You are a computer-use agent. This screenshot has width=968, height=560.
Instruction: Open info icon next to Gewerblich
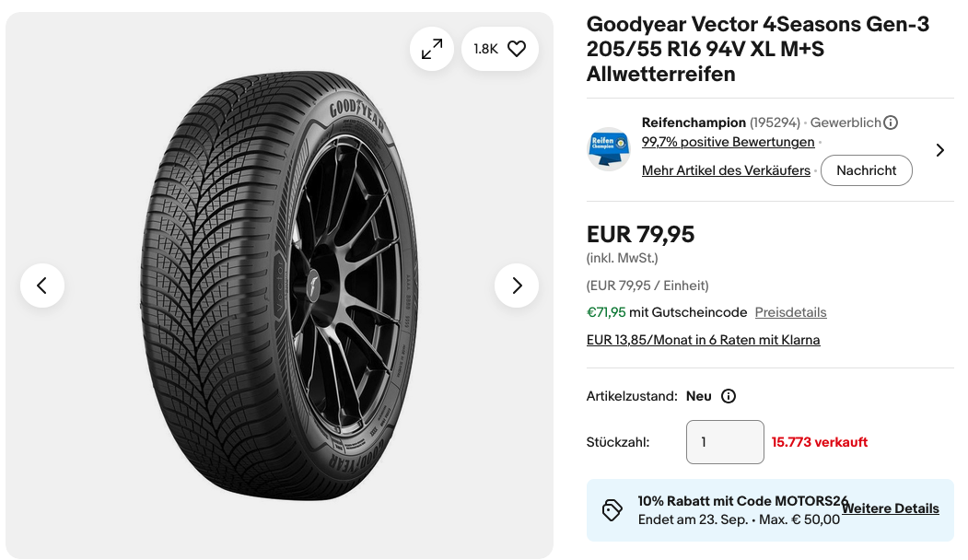coord(891,122)
